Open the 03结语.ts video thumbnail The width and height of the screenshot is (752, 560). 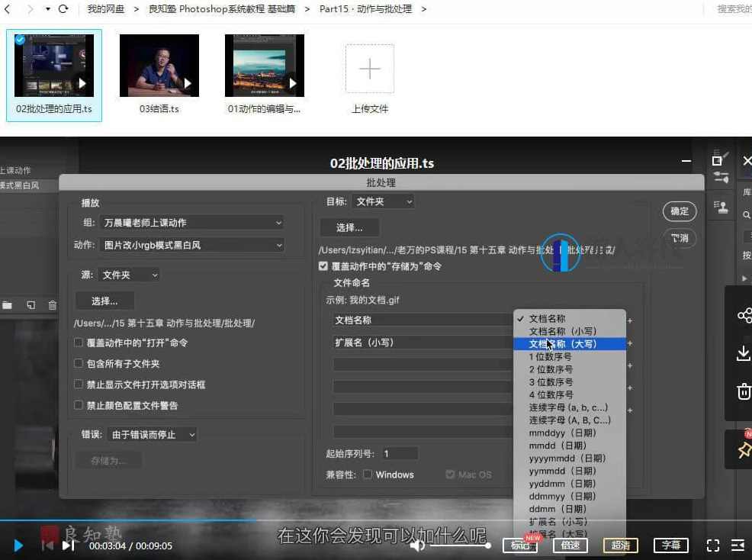pyautogui.click(x=159, y=65)
